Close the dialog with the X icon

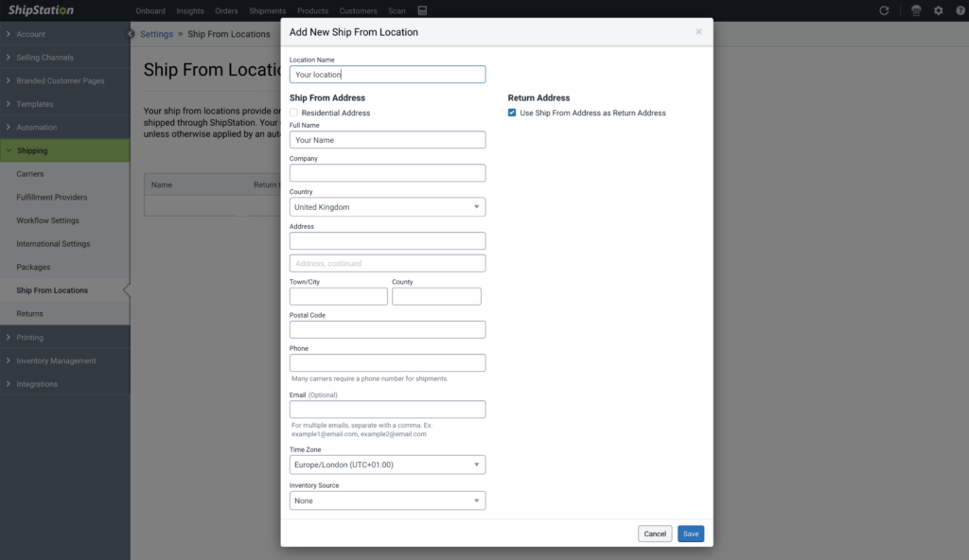click(698, 32)
